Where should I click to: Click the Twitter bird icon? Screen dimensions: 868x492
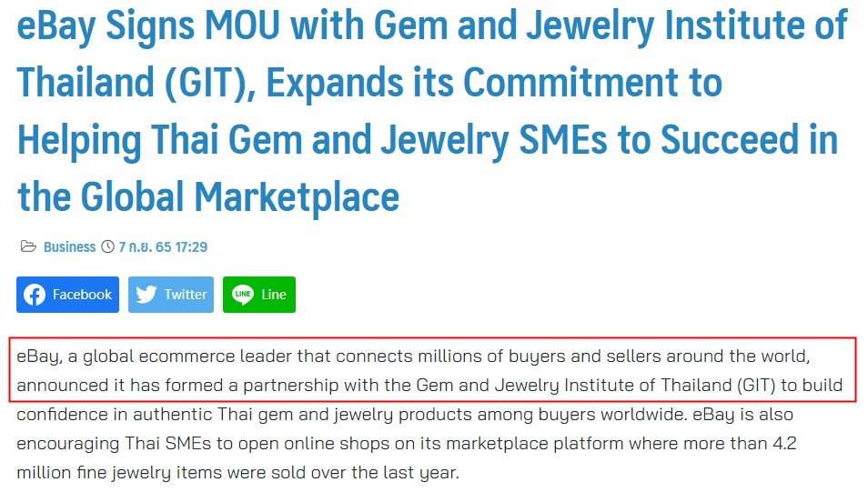146,295
